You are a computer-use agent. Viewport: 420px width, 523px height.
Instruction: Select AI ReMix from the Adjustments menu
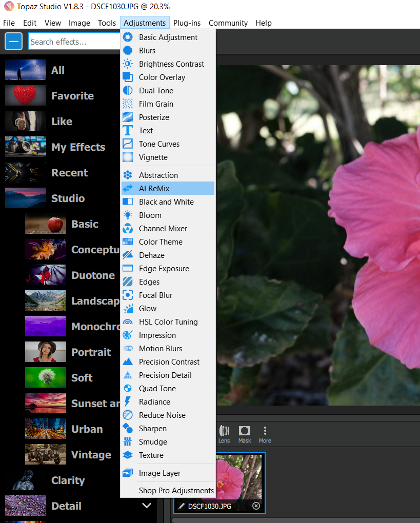(154, 189)
